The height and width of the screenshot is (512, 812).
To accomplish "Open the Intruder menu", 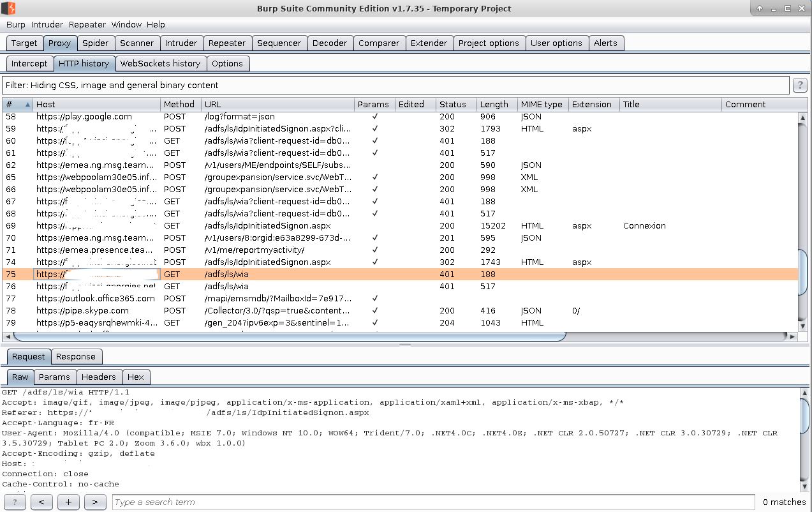I will (x=47, y=24).
